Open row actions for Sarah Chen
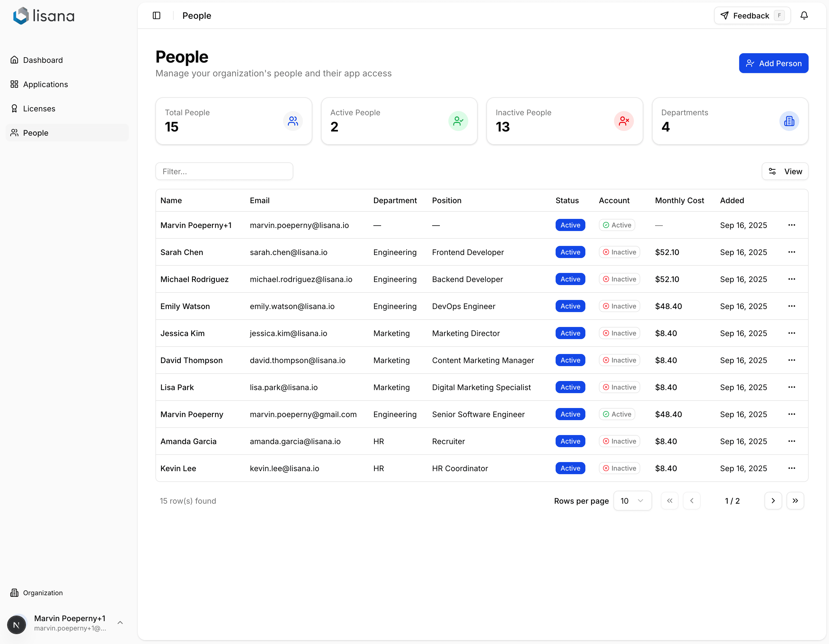 pos(792,252)
